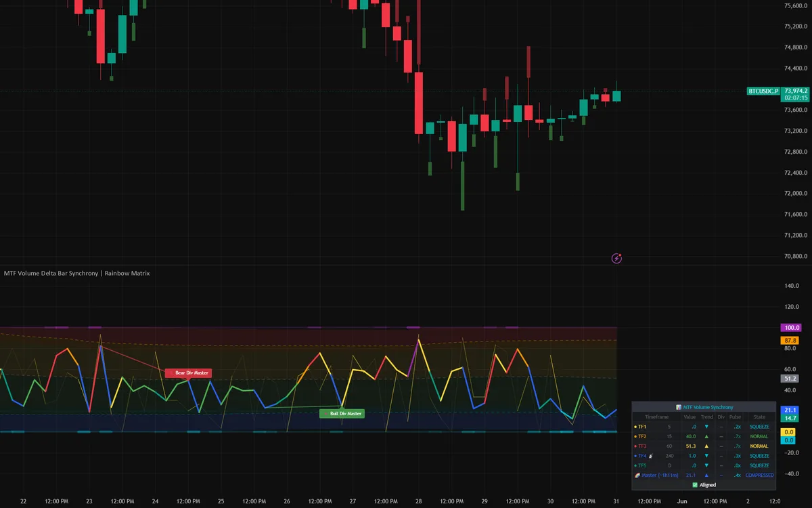Click the TF3 yellow up trend arrow
Image resolution: width=812 pixels, height=508 pixels.
point(706,446)
